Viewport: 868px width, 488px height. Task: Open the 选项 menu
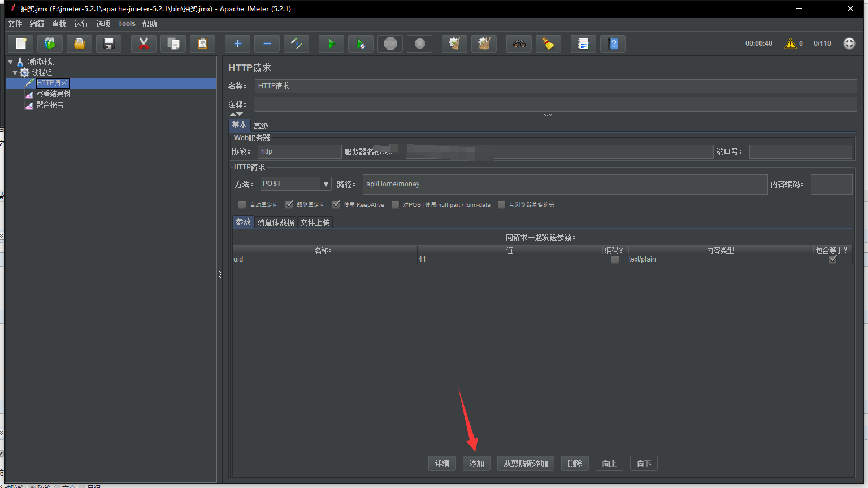click(103, 24)
